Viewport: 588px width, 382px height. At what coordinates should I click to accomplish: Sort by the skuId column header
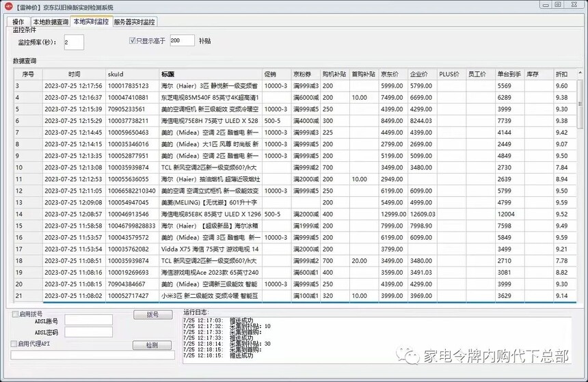tap(132, 74)
